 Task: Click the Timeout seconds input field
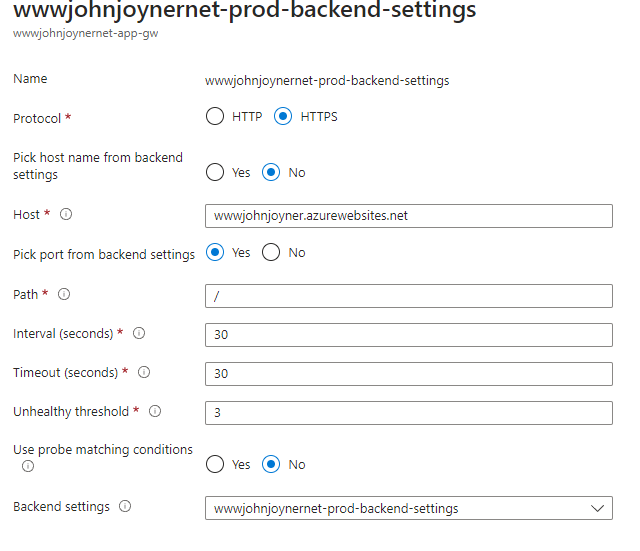tap(408, 373)
